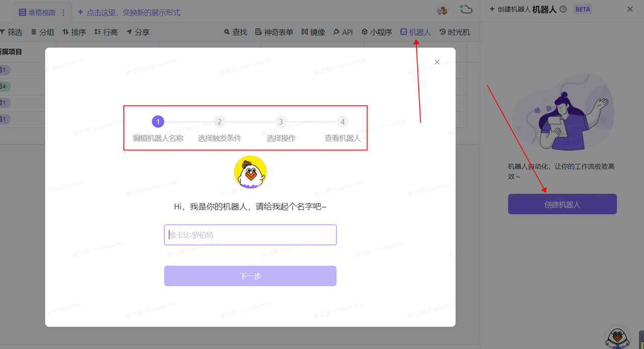
Task: Open the 排序 sort tool
Action: pyautogui.click(x=74, y=32)
